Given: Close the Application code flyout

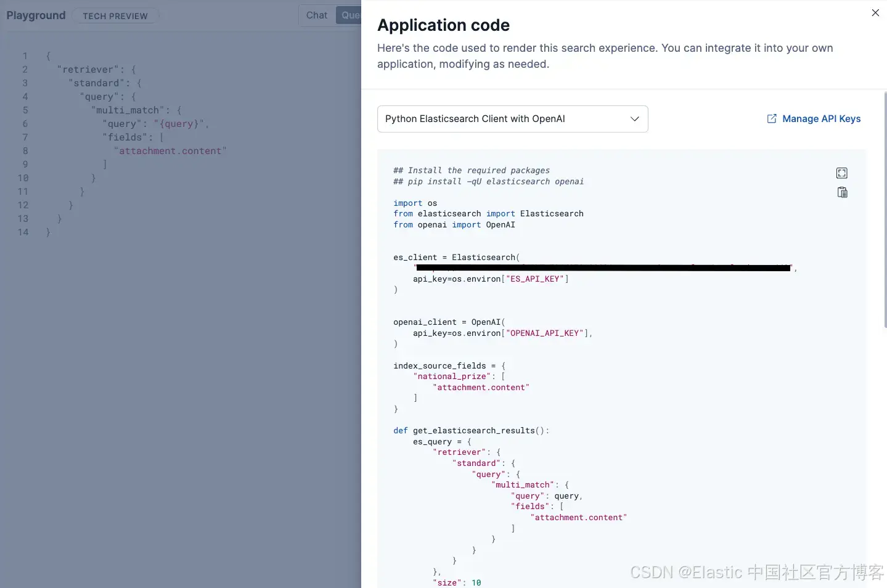Looking at the screenshot, I should [875, 12].
